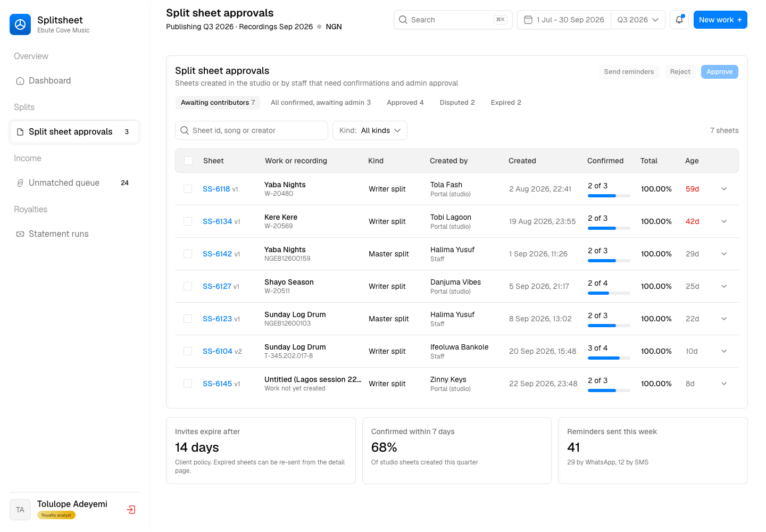766x532 pixels.
Task: Click the magnifier icon in top search
Action: coord(403,20)
